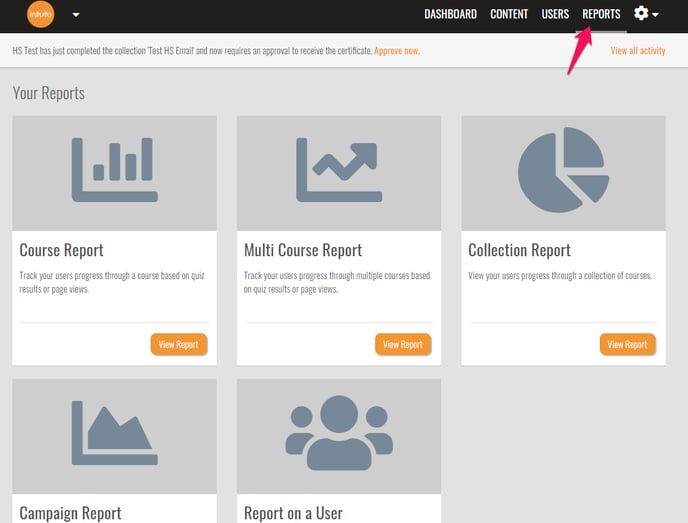
Task: Click the Campaign Report title
Action: point(71,513)
